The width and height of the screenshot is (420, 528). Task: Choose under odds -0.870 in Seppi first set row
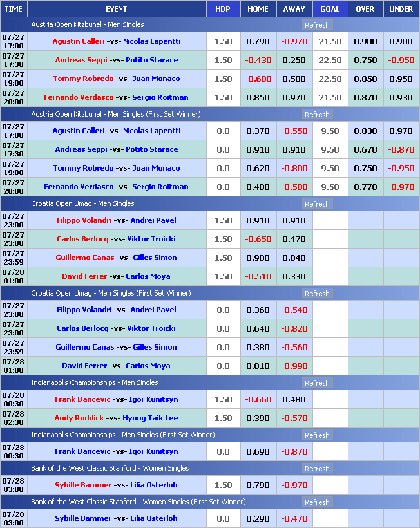(x=401, y=150)
